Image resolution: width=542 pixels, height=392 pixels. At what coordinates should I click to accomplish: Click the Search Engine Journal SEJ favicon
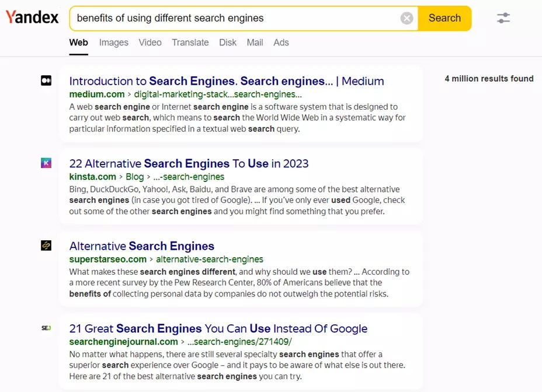[x=46, y=328]
